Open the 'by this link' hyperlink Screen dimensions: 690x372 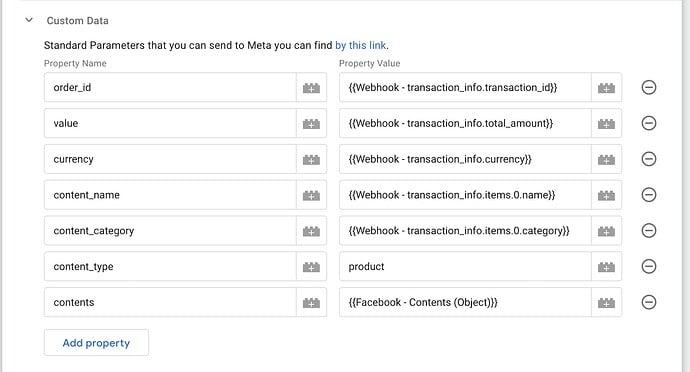coord(360,45)
